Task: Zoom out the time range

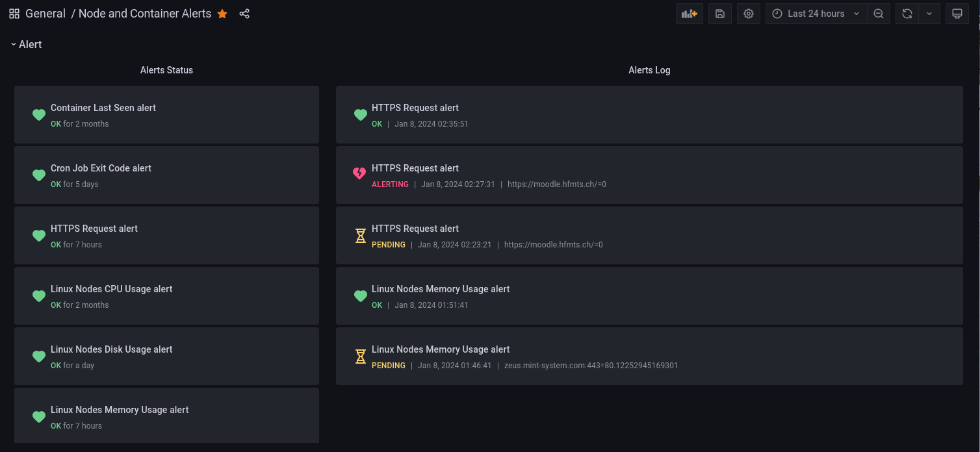Action: 879,14
